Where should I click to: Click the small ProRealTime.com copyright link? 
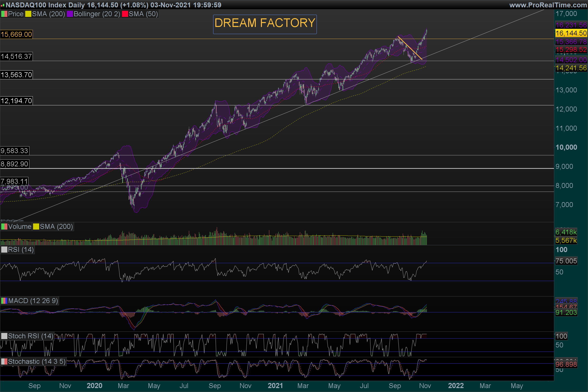tap(12, 220)
